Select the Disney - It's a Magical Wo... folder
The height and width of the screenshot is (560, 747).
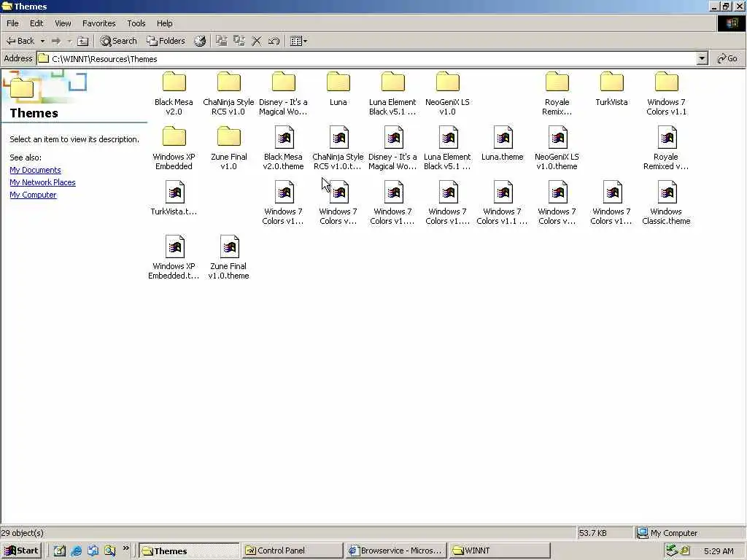pyautogui.click(x=284, y=93)
